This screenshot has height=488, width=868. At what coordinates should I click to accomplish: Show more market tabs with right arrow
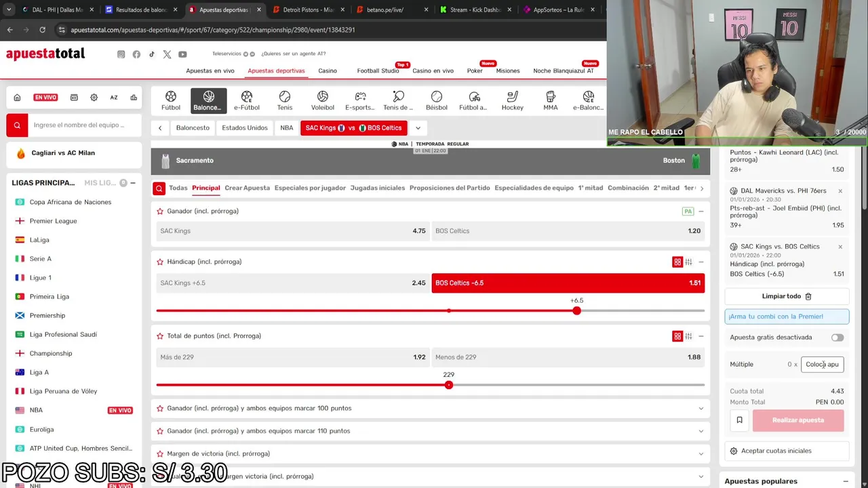[701, 188]
